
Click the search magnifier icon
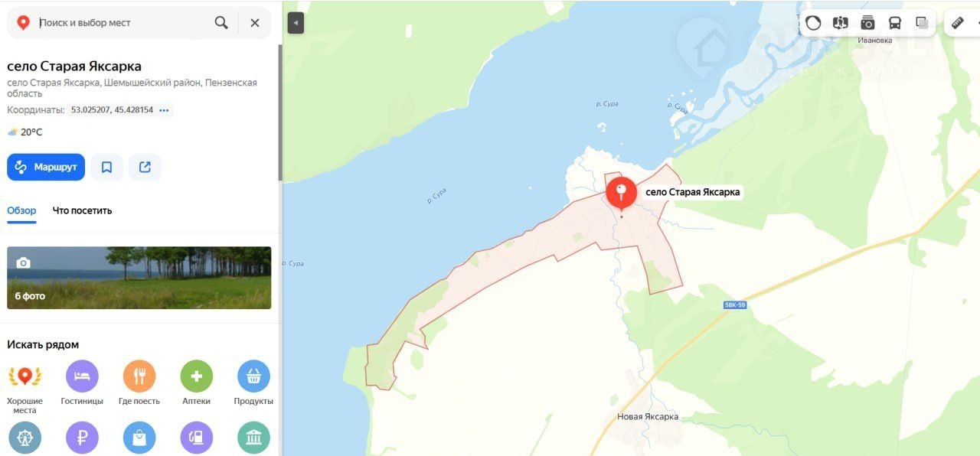(x=221, y=23)
